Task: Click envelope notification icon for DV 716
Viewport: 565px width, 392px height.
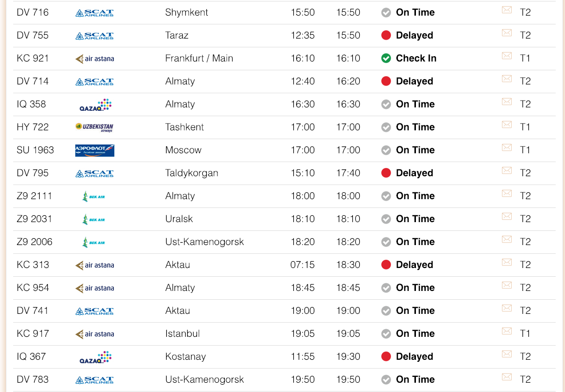Action: tap(507, 10)
